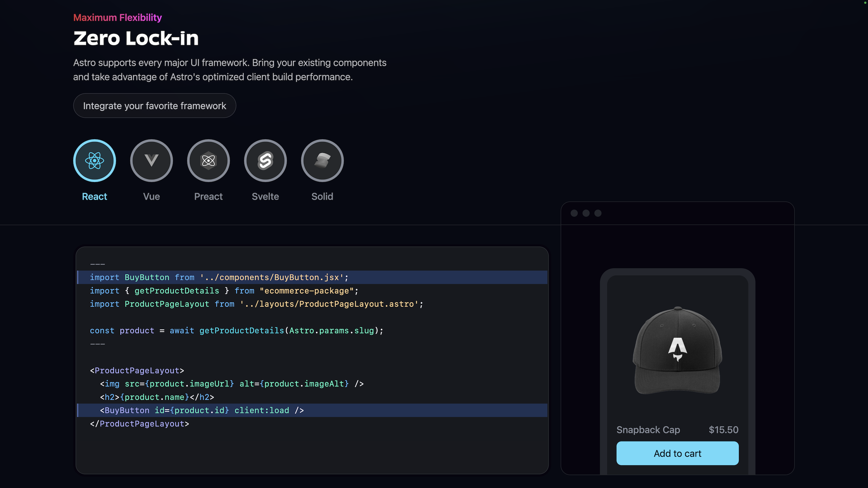The image size is (868, 488).
Task: Select the Vue framework icon
Action: coord(151,161)
